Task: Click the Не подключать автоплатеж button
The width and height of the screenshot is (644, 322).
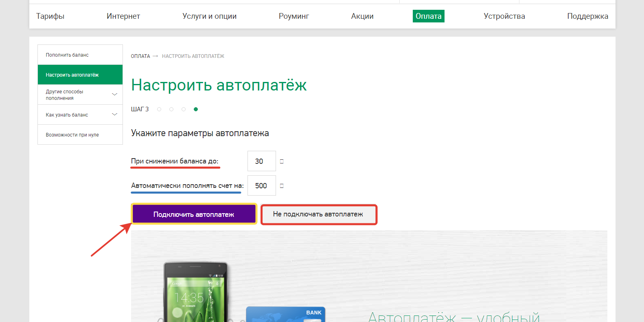Action: pyautogui.click(x=318, y=214)
